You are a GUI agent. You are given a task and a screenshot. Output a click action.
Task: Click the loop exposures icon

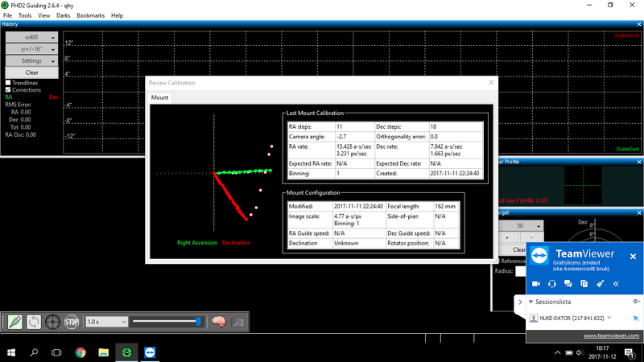coord(34,321)
